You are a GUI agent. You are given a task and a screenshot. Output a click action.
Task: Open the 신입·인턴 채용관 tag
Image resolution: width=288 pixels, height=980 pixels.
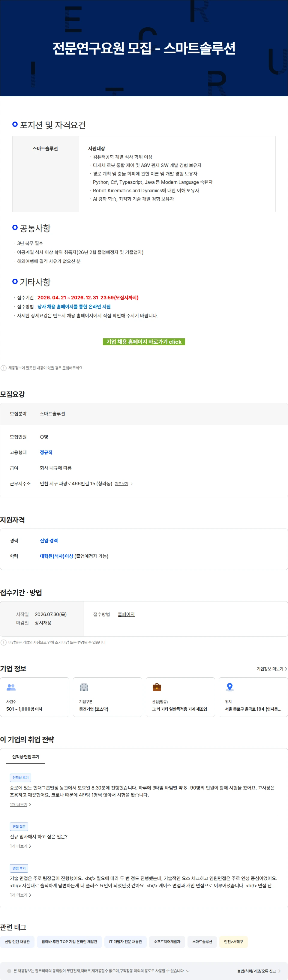pos(17,942)
